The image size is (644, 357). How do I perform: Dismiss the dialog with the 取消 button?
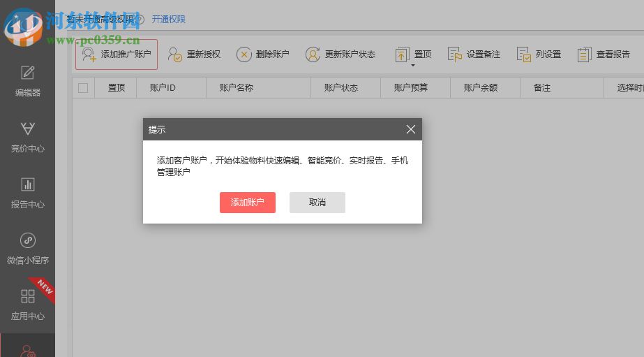(x=317, y=203)
